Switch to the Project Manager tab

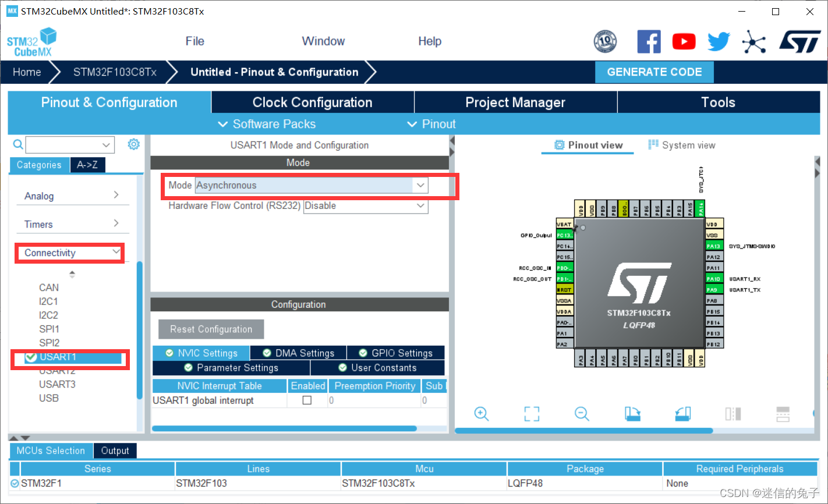(515, 102)
